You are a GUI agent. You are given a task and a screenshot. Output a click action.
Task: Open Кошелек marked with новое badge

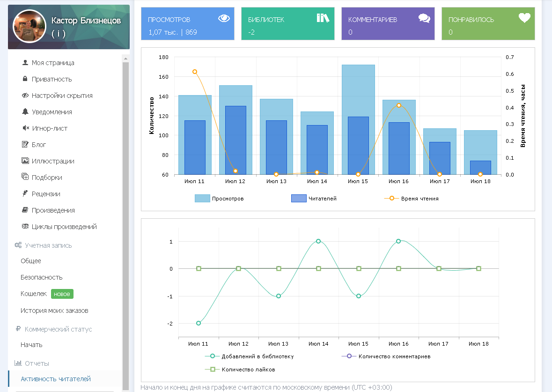point(34,294)
